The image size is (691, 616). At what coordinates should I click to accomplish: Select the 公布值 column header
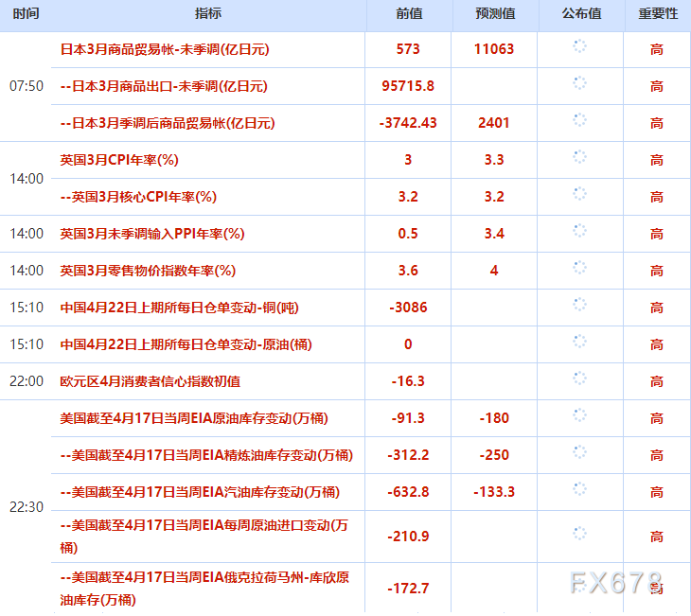[580, 13]
